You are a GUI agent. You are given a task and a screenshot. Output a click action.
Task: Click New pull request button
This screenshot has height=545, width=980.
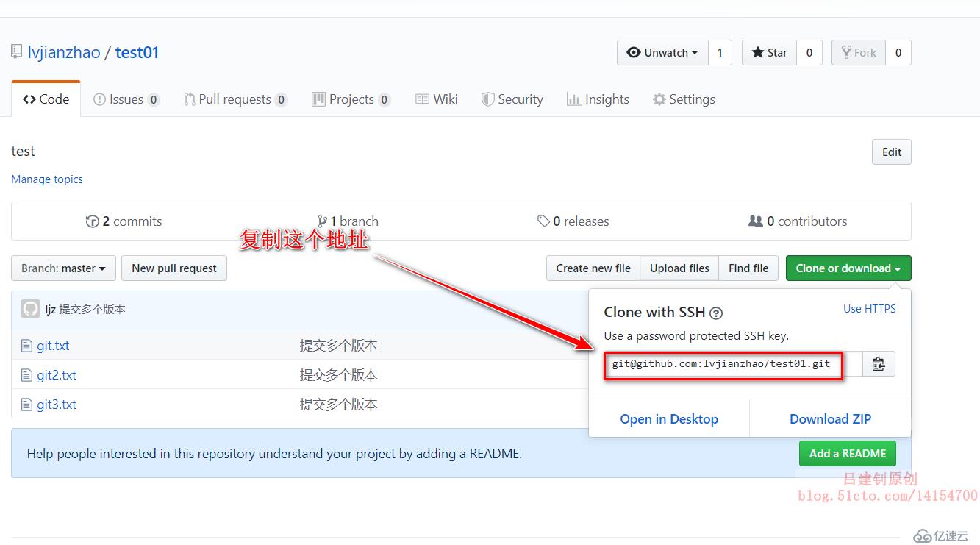click(x=174, y=268)
